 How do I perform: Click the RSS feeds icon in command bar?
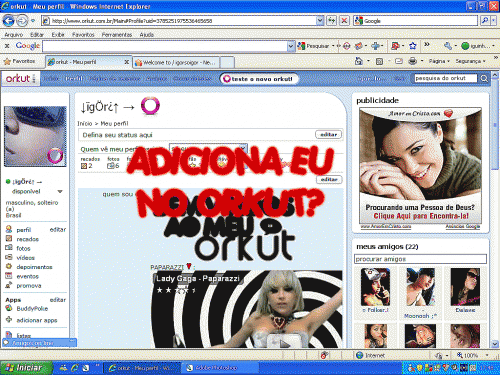point(380,61)
